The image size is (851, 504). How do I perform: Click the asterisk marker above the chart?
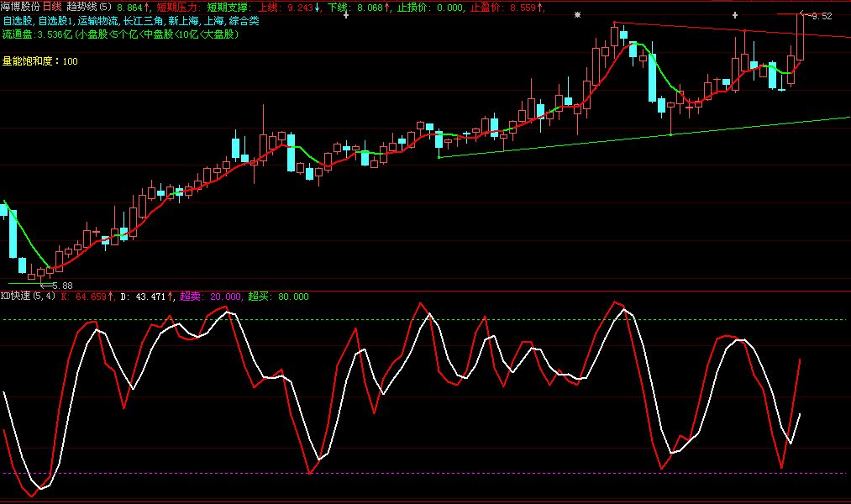[x=577, y=14]
